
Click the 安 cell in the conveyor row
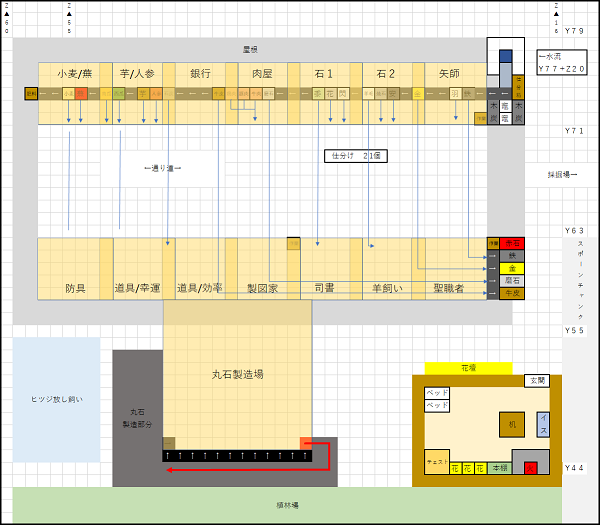(x=393, y=94)
